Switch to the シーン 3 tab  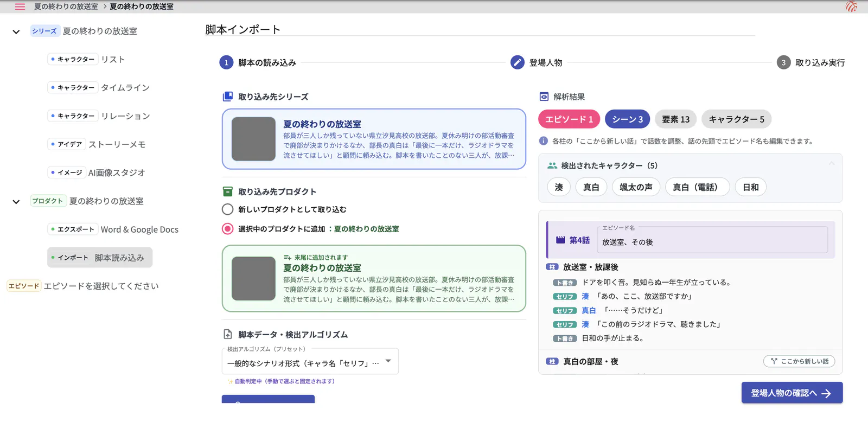tap(628, 119)
